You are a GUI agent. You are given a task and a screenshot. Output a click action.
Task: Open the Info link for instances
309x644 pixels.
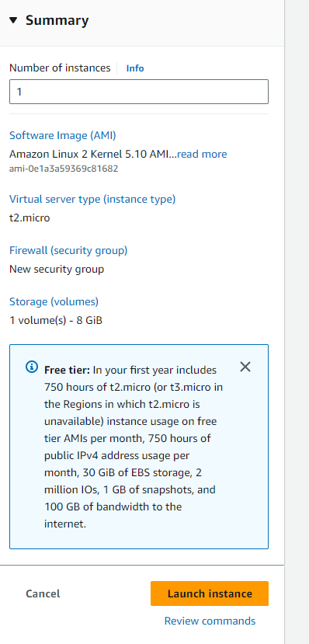(135, 68)
